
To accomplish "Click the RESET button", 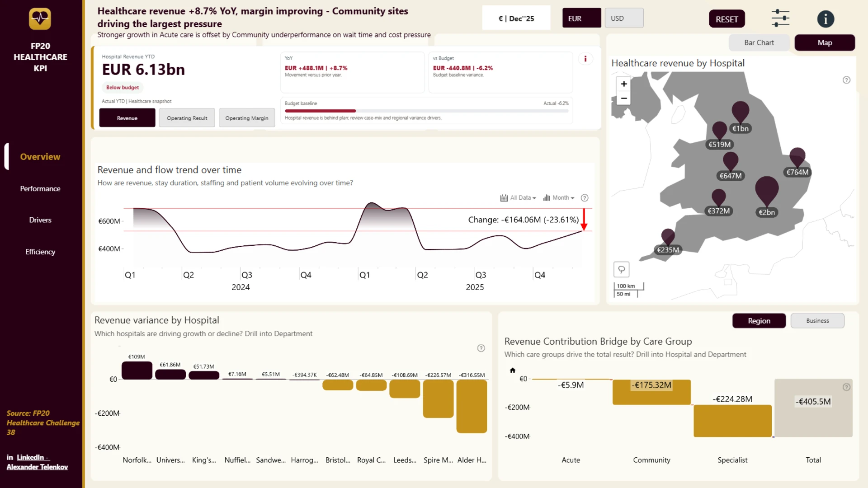I will click(726, 19).
